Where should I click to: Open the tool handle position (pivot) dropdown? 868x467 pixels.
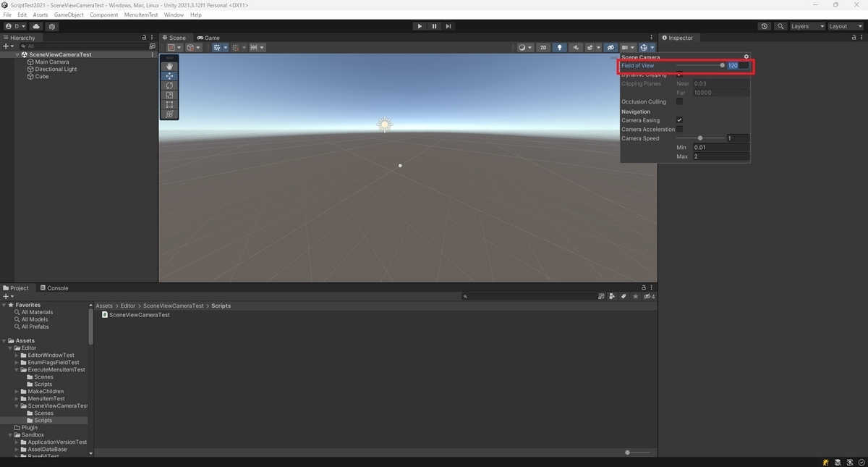(x=174, y=48)
